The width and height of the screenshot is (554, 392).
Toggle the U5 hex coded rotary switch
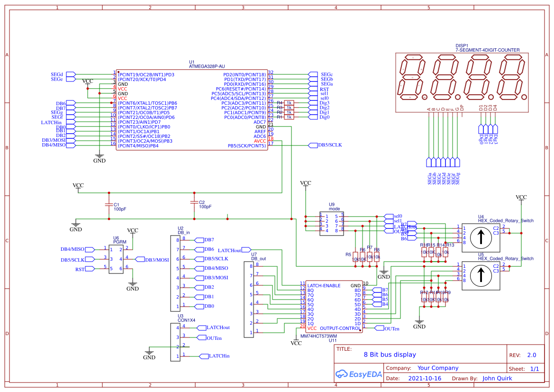point(481,275)
